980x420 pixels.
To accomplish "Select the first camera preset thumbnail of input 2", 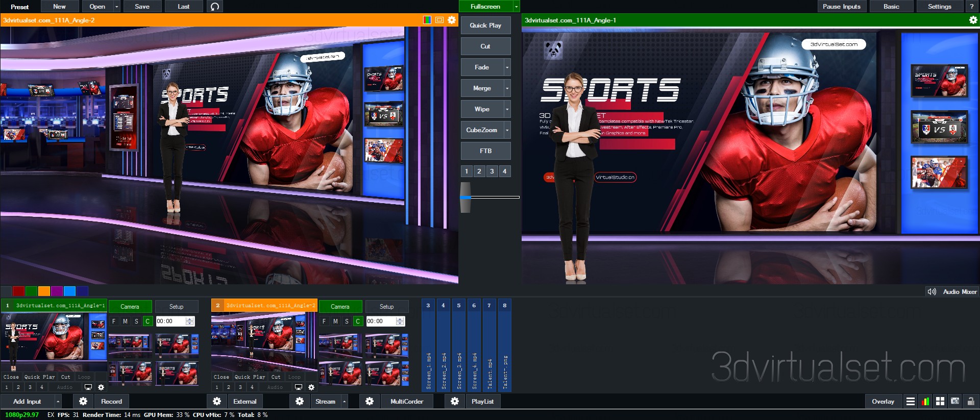I will pyautogui.click(x=340, y=345).
